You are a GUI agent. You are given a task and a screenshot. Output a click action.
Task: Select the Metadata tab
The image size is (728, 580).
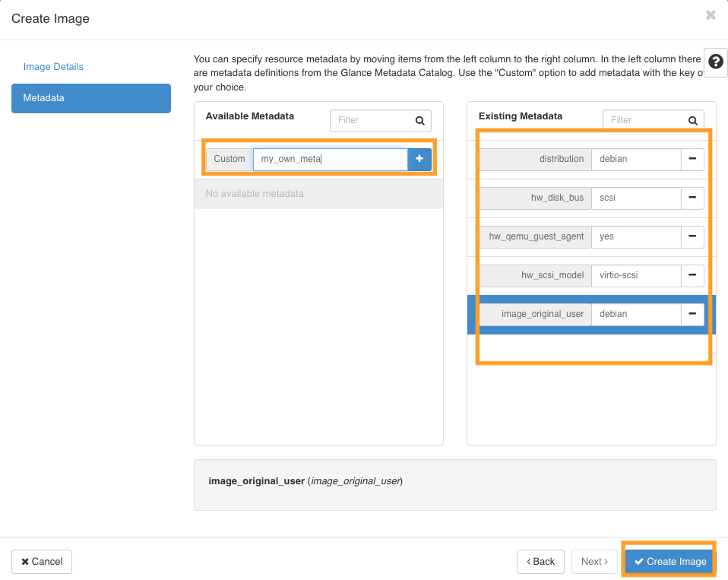coord(91,98)
